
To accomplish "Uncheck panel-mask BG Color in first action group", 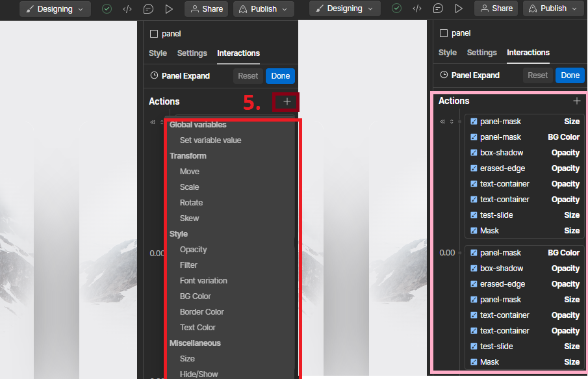I will (x=474, y=137).
